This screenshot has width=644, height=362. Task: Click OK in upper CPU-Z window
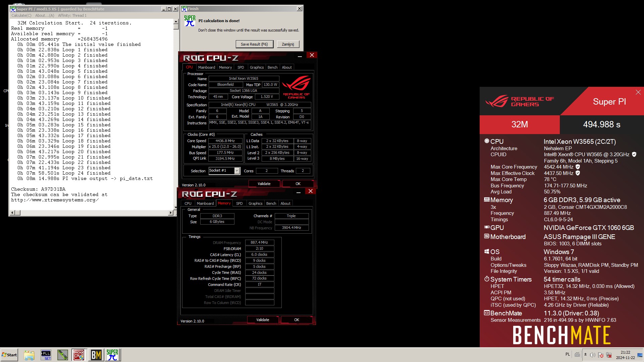(298, 184)
